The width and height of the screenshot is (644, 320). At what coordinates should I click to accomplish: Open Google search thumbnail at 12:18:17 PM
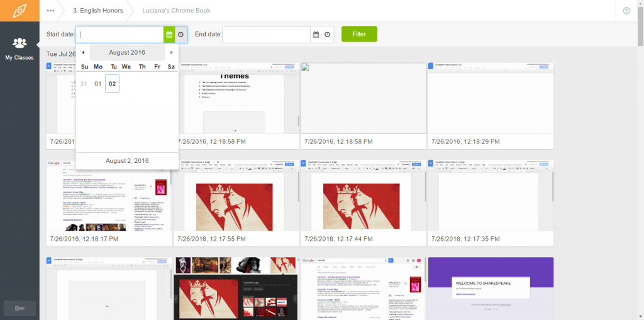pyautogui.click(x=109, y=196)
